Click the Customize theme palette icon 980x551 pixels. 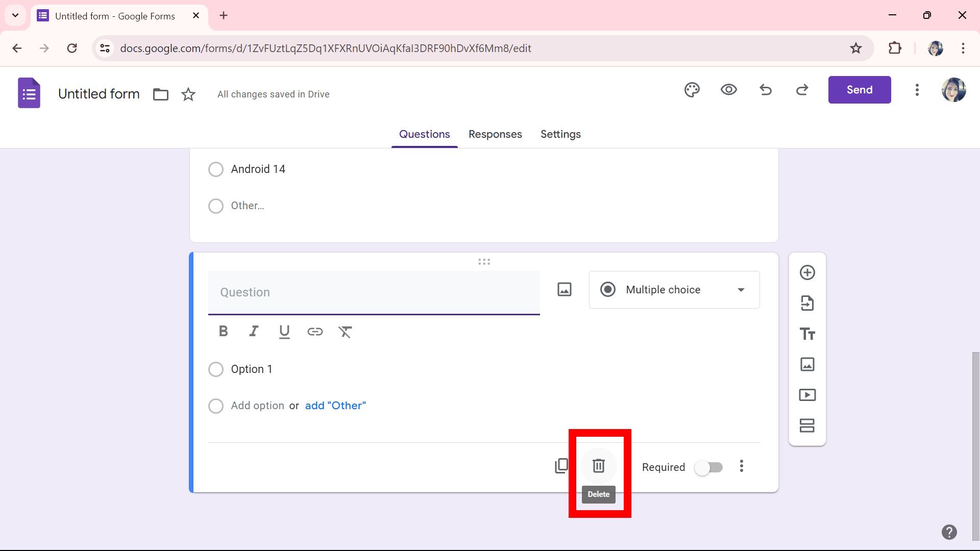point(692,90)
